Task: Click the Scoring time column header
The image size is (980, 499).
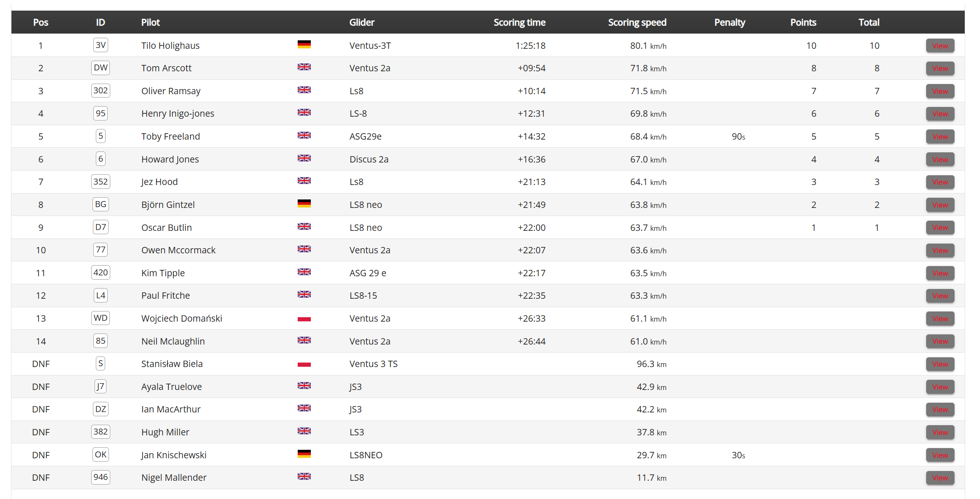Action: (519, 22)
